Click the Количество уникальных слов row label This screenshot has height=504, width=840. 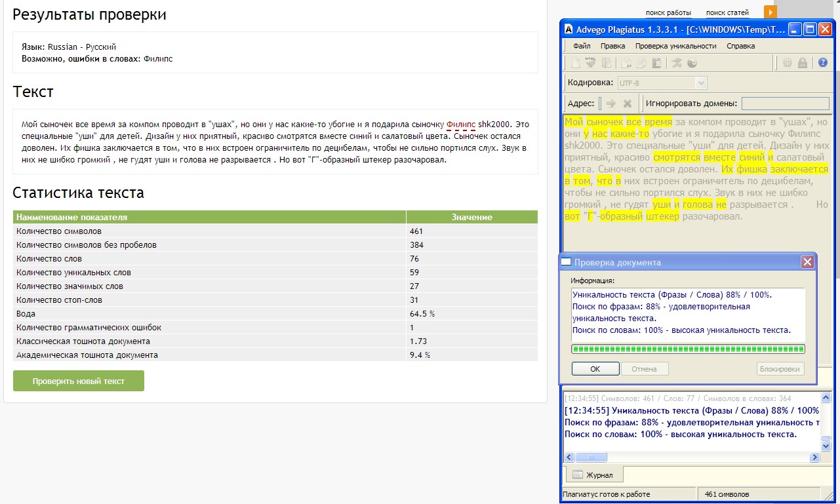tap(73, 273)
